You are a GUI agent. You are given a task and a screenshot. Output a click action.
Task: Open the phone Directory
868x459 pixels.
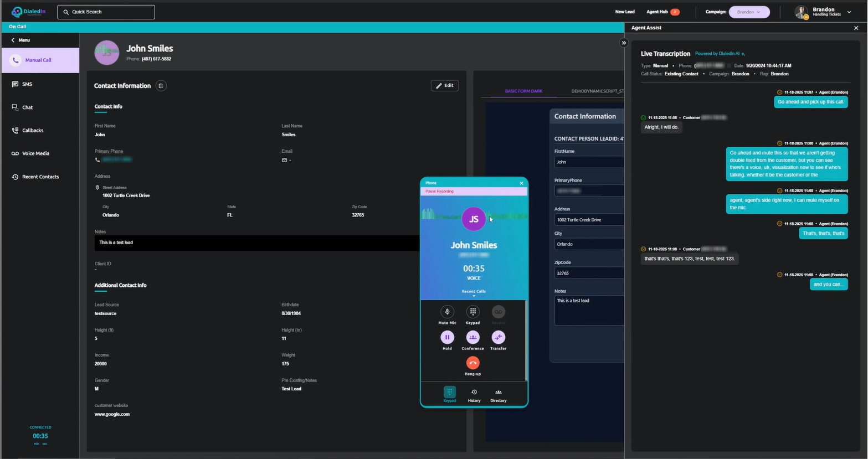coord(498,395)
